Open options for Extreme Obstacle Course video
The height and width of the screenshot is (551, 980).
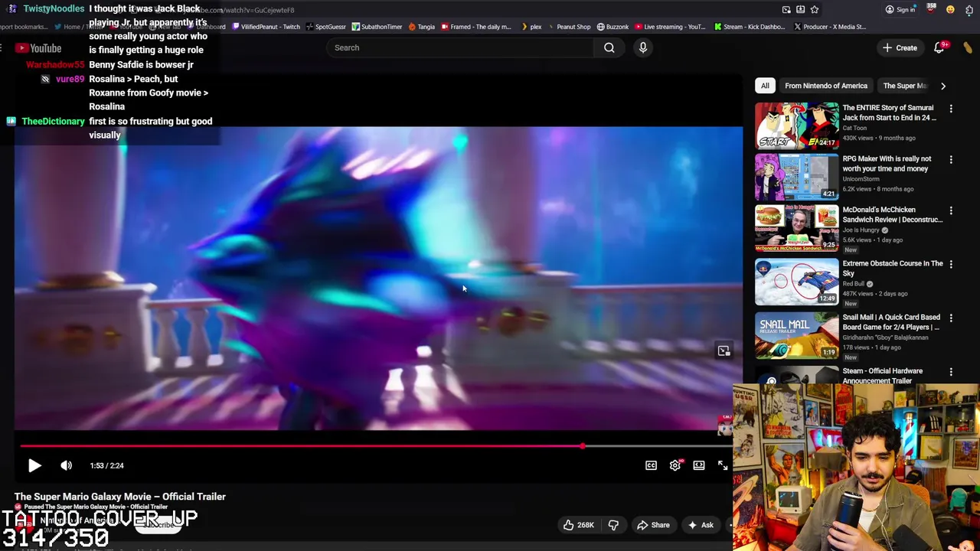coord(951,264)
